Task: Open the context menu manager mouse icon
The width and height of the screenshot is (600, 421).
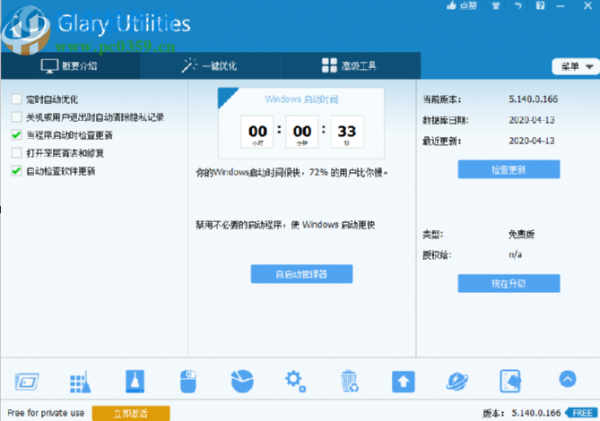Action: click(188, 381)
